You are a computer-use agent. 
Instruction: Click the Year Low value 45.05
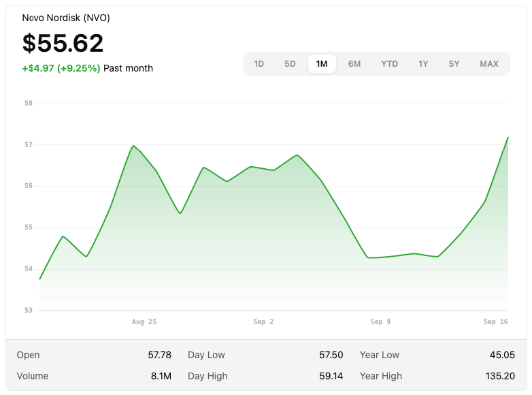[502, 355]
